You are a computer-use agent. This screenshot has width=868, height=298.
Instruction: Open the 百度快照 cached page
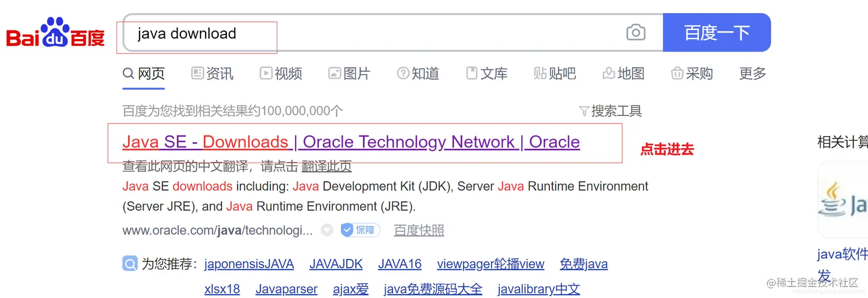point(419,230)
